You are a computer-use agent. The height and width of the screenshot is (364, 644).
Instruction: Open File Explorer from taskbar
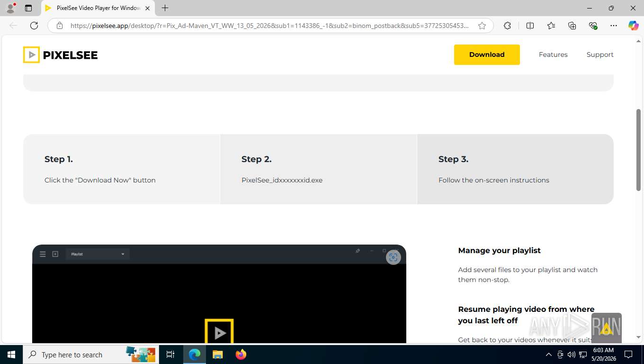[x=218, y=355]
